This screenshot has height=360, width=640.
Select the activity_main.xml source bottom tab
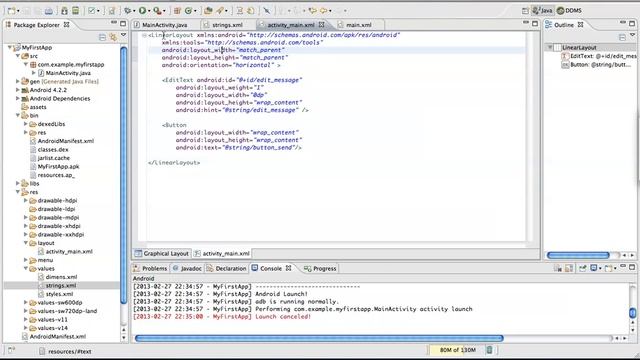pos(222,253)
